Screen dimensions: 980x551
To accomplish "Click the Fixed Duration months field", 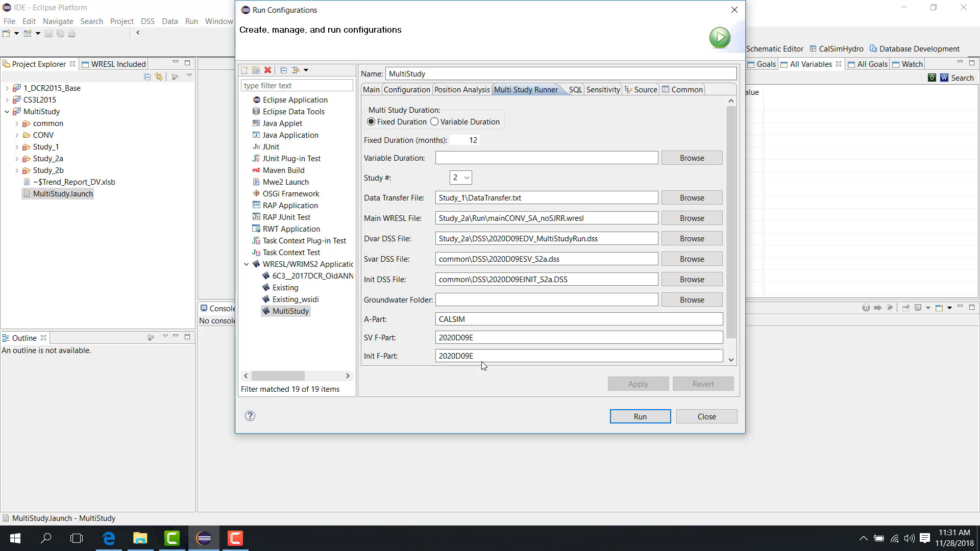I will point(464,140).
